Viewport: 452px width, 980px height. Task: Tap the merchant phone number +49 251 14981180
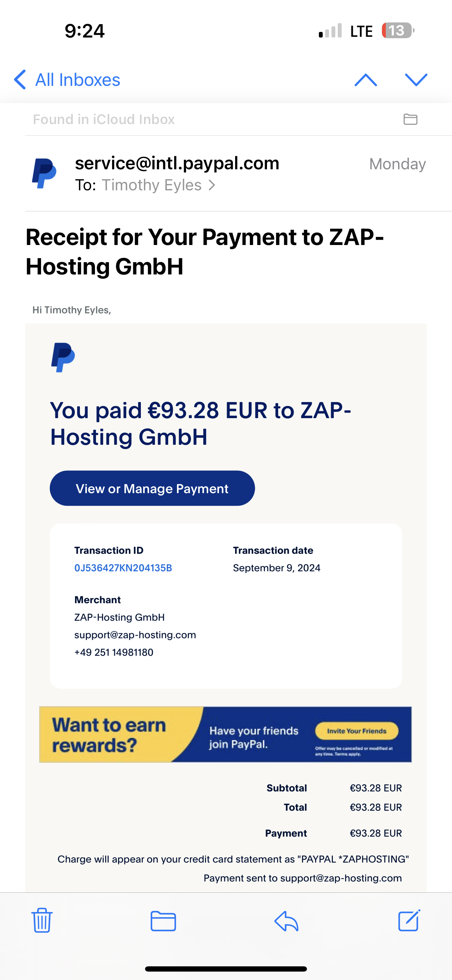click(114, 652)
